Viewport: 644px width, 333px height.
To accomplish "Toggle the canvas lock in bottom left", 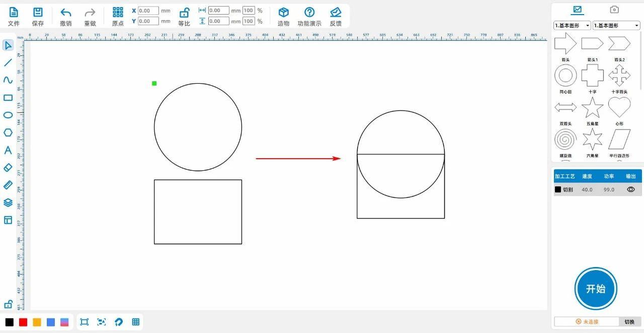I will (8, 304).
